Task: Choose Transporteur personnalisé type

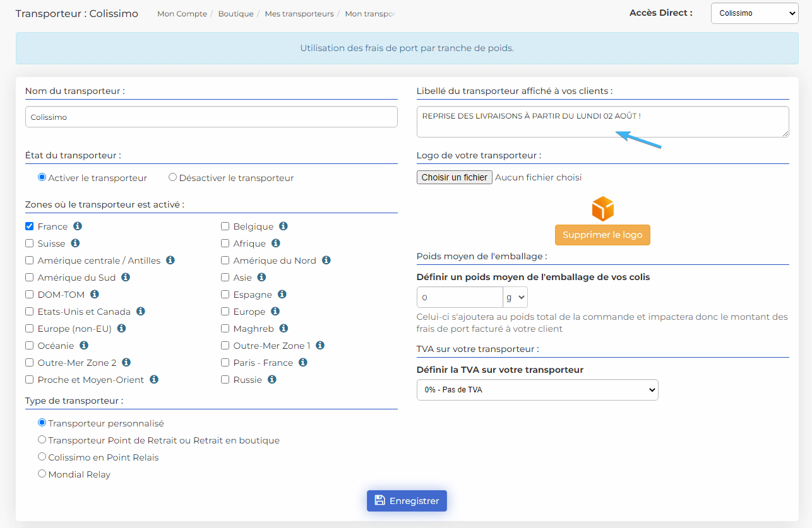Action: pyautogui.click(x=42, y=423)
